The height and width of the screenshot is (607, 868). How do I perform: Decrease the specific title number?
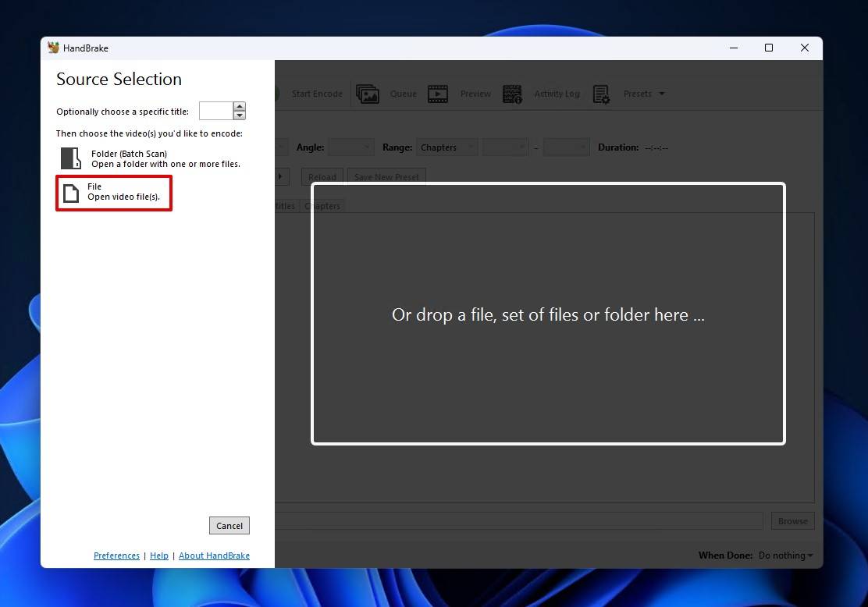point(239,115)
